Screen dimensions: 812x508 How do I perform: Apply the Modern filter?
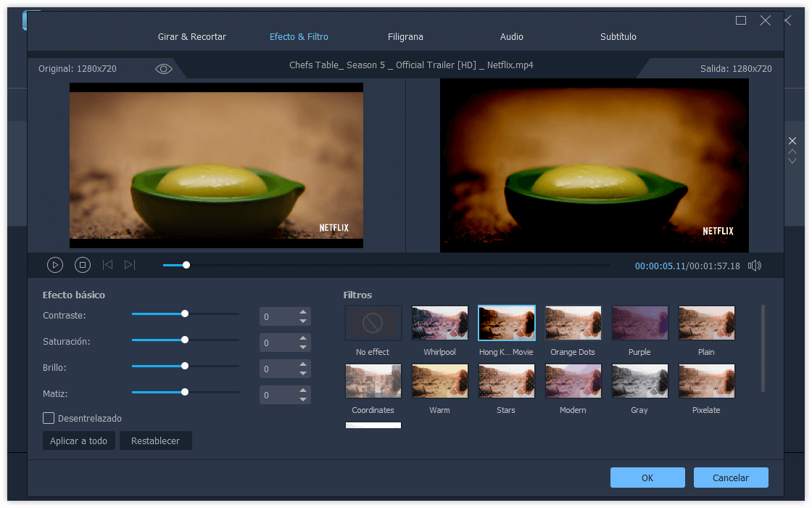[573, 381]
